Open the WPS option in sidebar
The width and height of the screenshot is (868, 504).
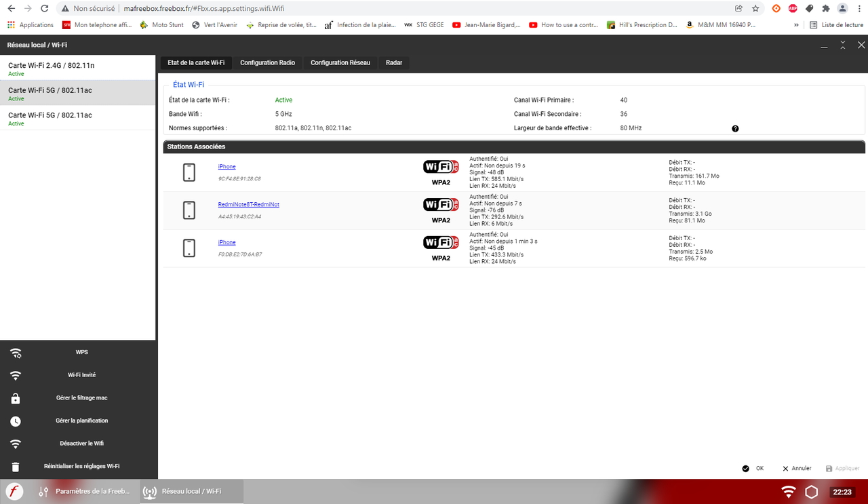coord(81,352)
